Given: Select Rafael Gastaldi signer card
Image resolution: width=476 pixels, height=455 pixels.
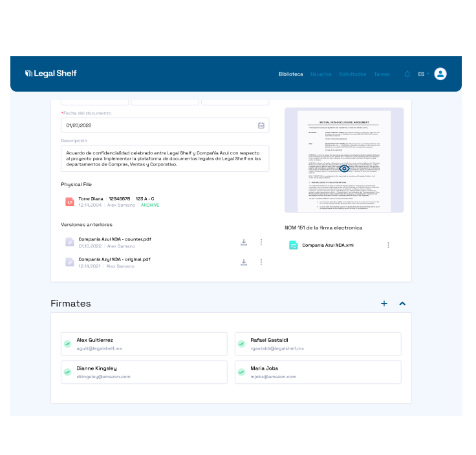Looking at the screenshot, I should click(x=318, y=344).
